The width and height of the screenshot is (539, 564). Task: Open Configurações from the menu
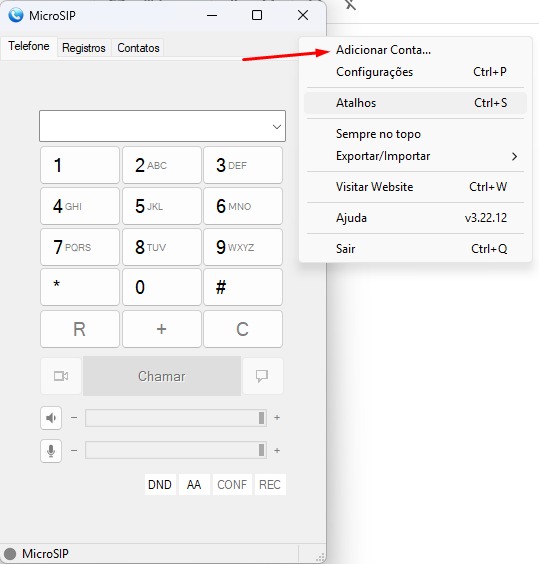[x=415, y=72]
